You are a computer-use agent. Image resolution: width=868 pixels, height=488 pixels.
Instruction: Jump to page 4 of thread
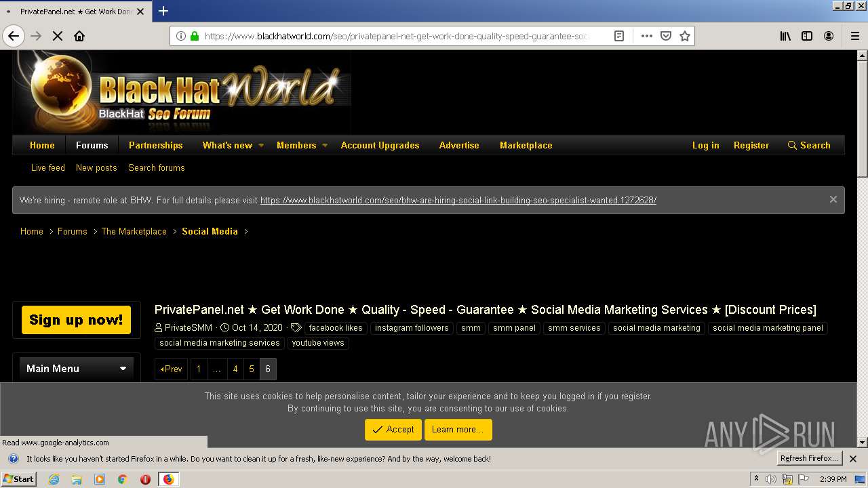(235, 369)
